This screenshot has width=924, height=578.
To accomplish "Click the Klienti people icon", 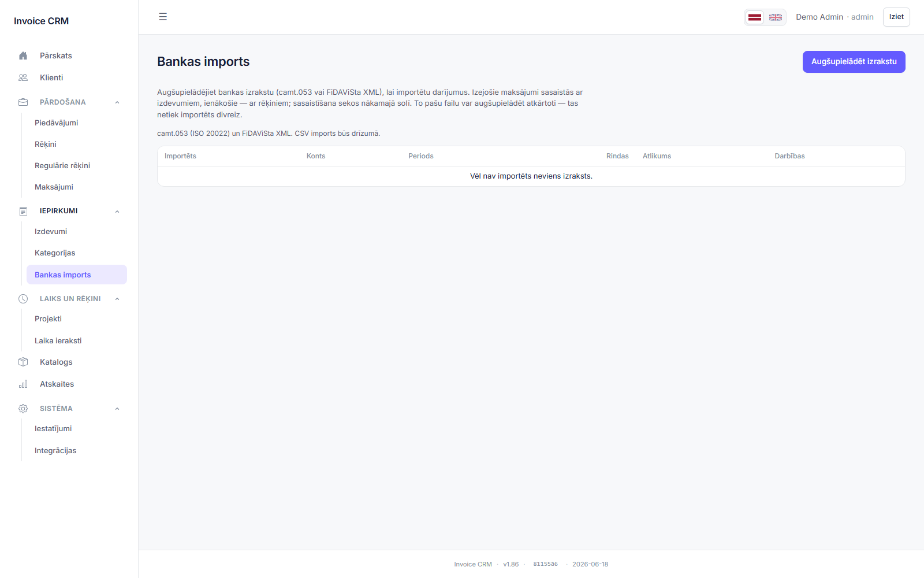I will point(23,77).
